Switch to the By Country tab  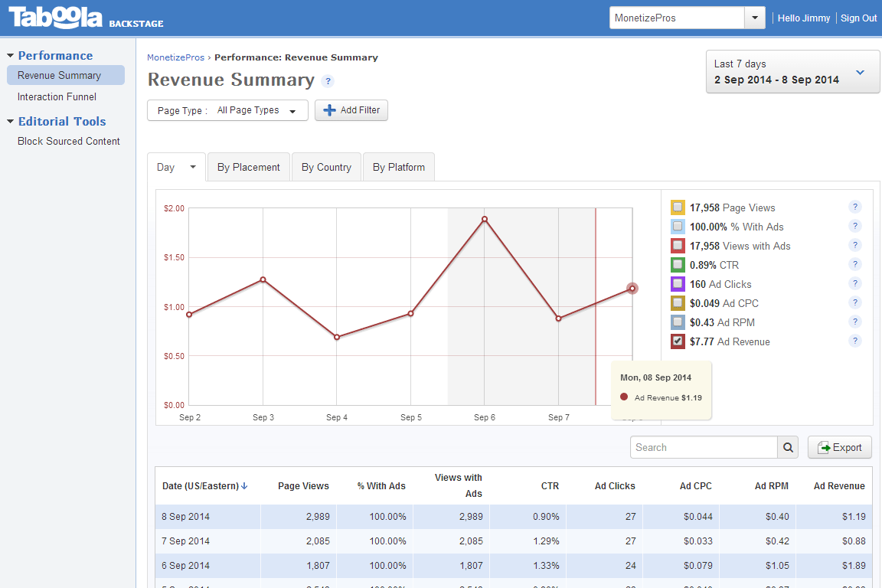326,167
